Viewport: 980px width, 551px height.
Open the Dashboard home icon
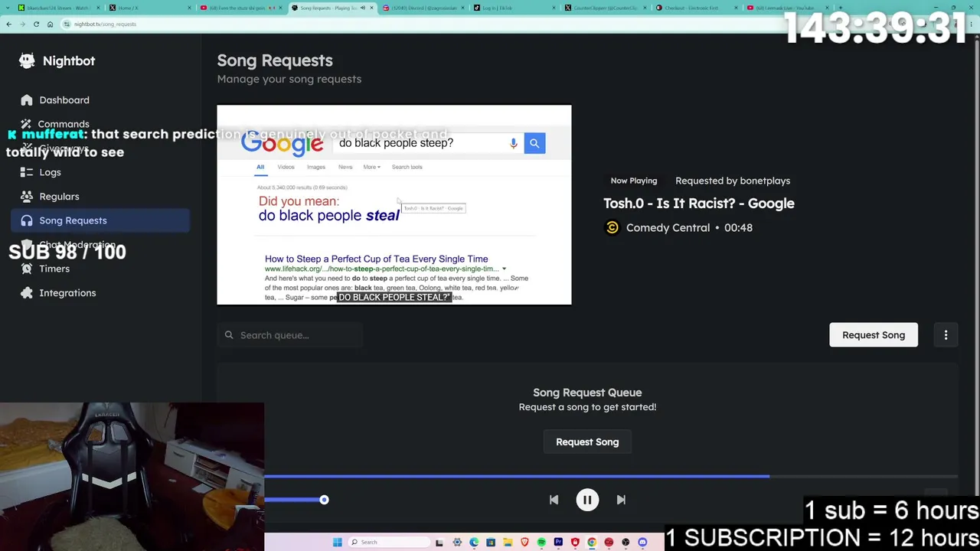27,100
